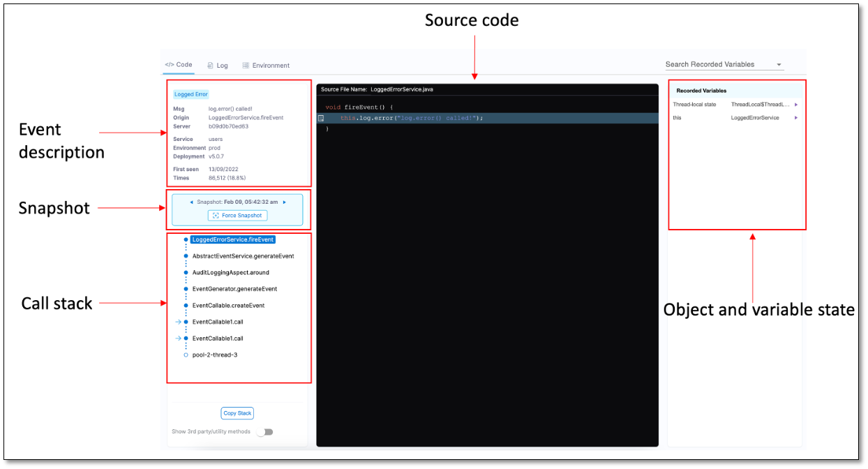Click the blue dot beside EventCallable.createEvent

tap(185, 305)
